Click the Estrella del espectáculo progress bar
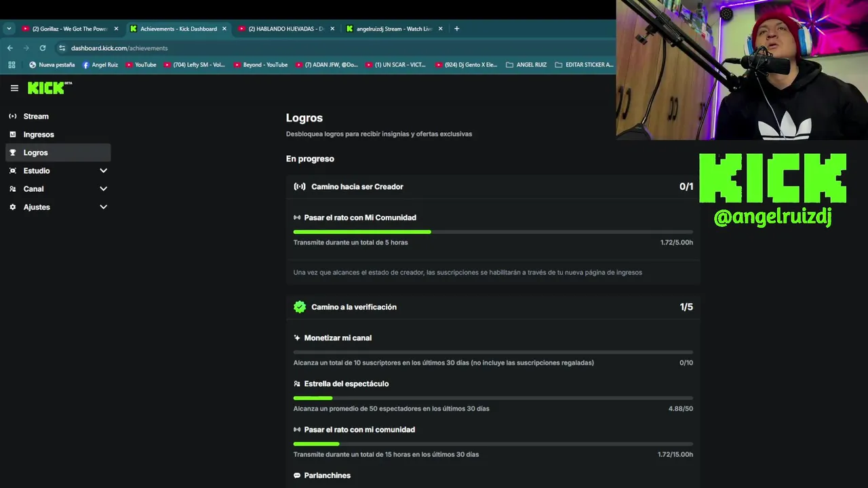Viewport: 868px width, 488px height. pyautogui.click(x=493, y=398)
